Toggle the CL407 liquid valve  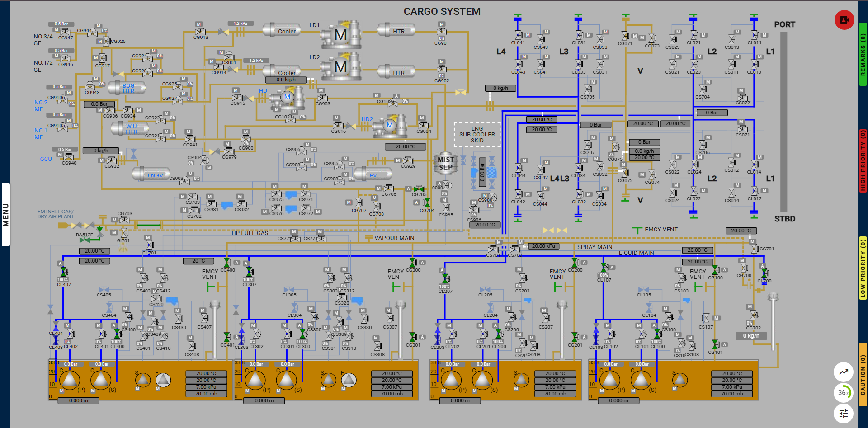pyautogui.click(x=64, y=272)
